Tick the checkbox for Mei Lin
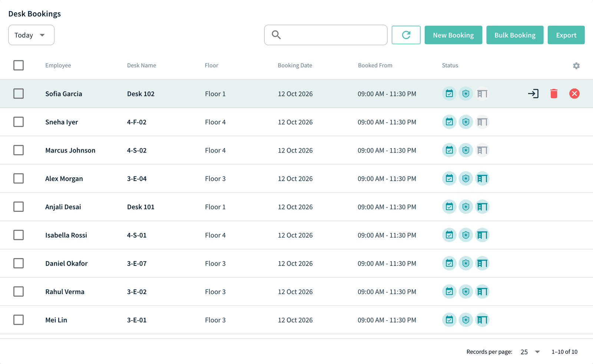Viewport: 593px width, 364px height. pyautogui.click(x=19, y=320)
